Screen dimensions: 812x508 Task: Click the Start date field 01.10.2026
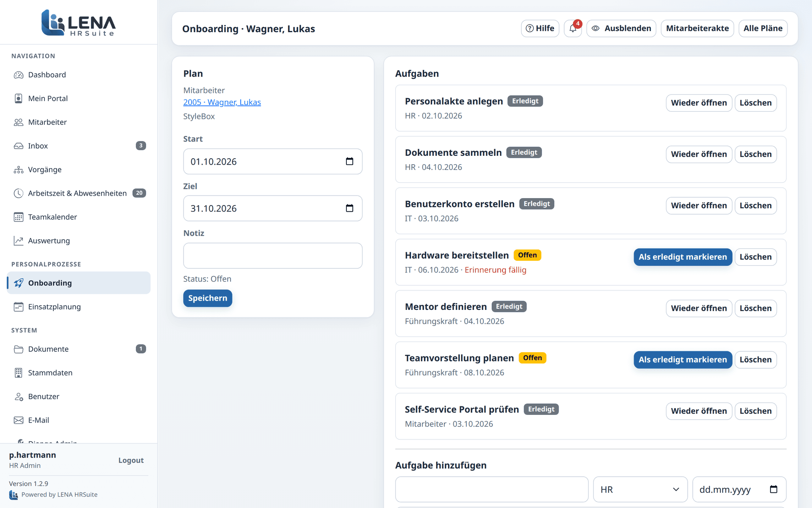273,161
